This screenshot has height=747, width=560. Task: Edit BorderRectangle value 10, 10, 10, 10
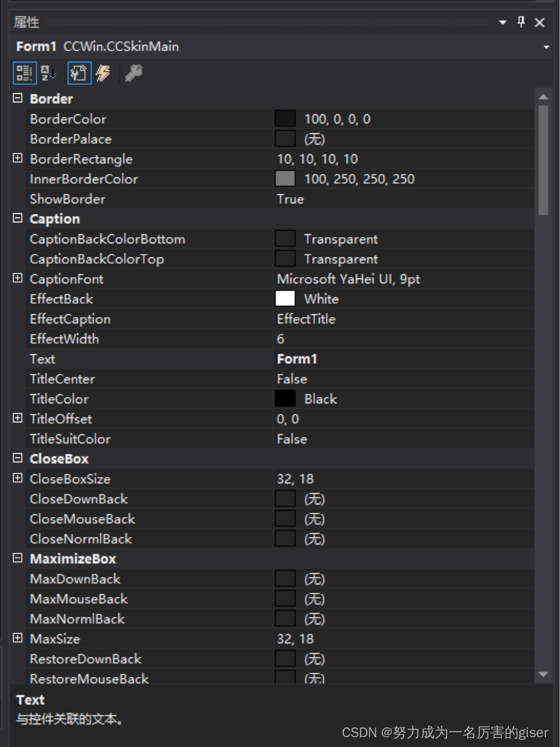coord(317,159)
